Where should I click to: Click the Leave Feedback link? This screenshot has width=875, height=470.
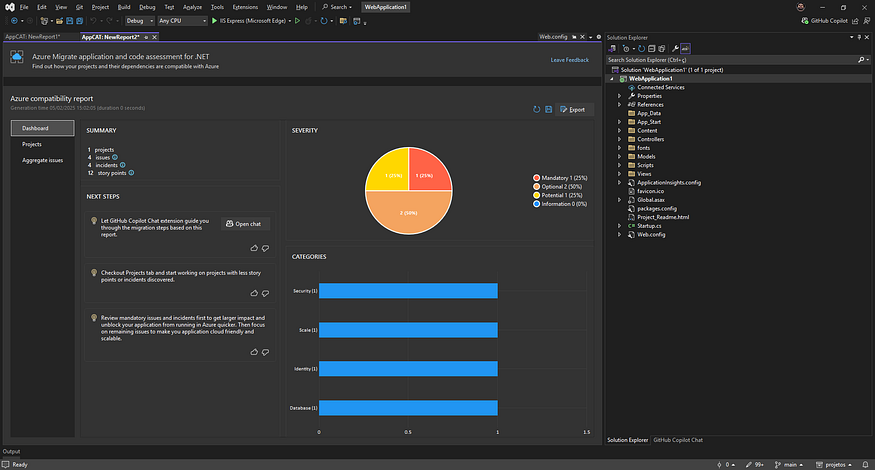[x=569, y=60]
